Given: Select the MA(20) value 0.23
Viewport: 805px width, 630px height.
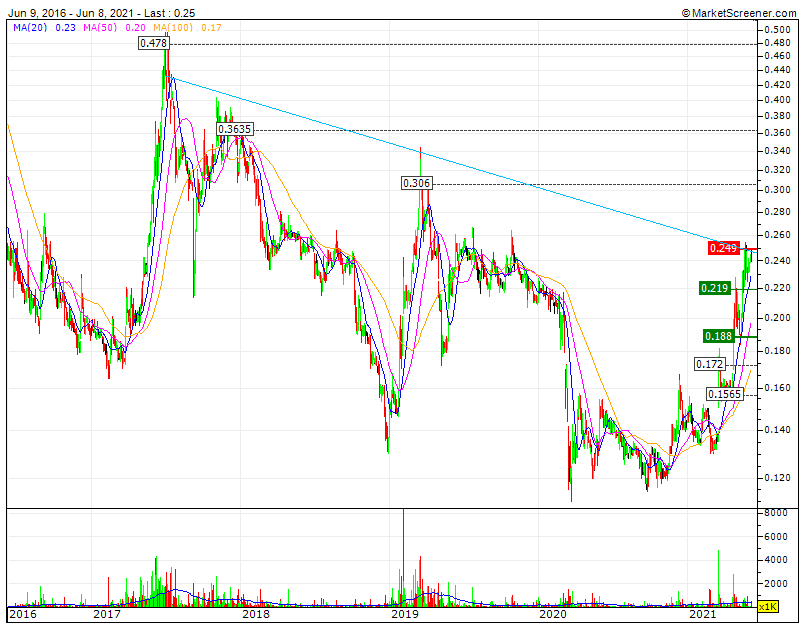Looking at the screenshot, I should coord(66,28).
